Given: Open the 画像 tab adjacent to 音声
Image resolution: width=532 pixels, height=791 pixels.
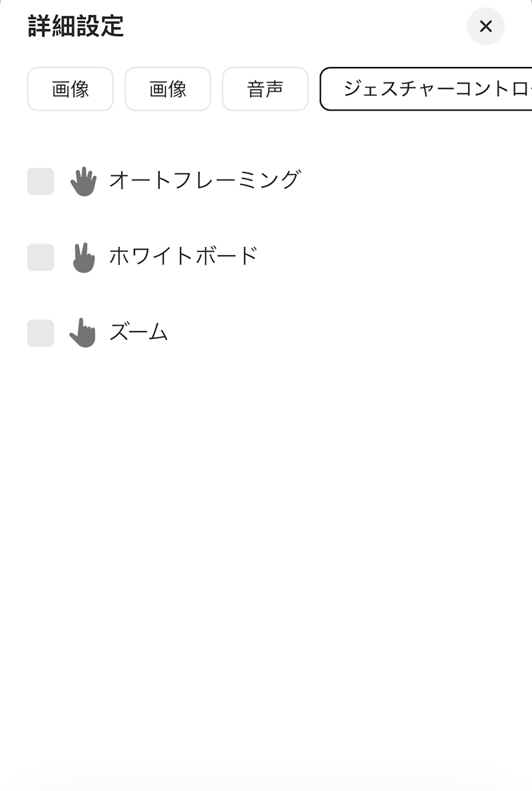Looking at the screenshot, I should coord(168,89).
